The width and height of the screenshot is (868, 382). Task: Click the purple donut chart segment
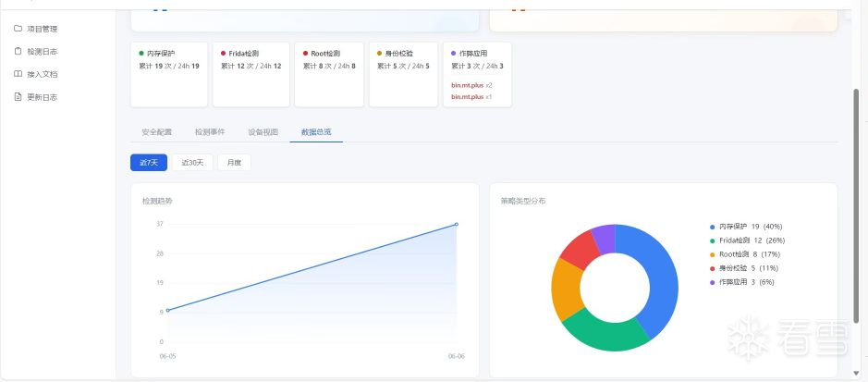pos(605,238)
